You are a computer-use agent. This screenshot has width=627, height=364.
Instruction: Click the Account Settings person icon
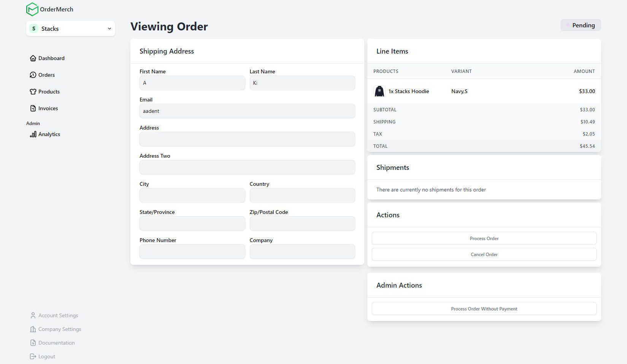33,315
